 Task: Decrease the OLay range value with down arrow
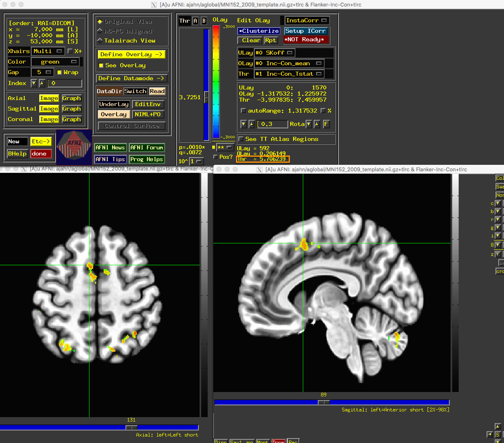click(x=243, y=124)
